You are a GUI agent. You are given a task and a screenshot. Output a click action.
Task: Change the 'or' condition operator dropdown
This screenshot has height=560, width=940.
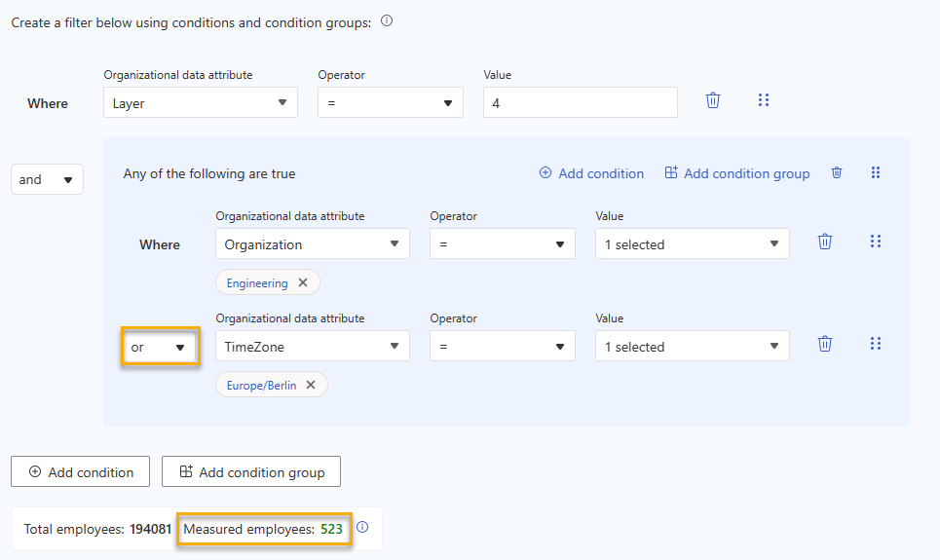pyautogui.click(x=160, y=347)
